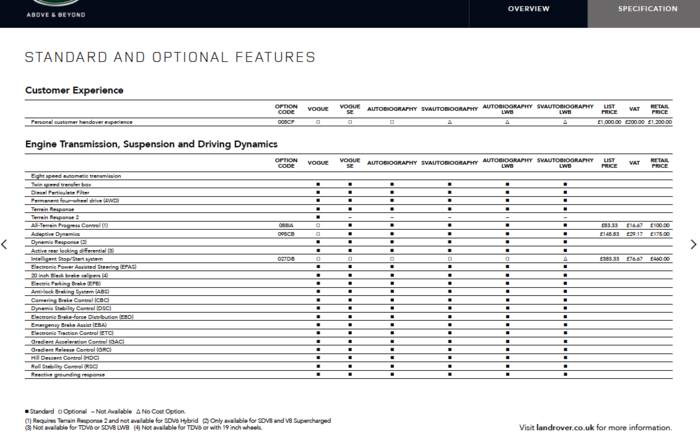The height and width of the screenshot is (442, 700).
Task: Open the Overview tab
Action: [x=529, y=9]
